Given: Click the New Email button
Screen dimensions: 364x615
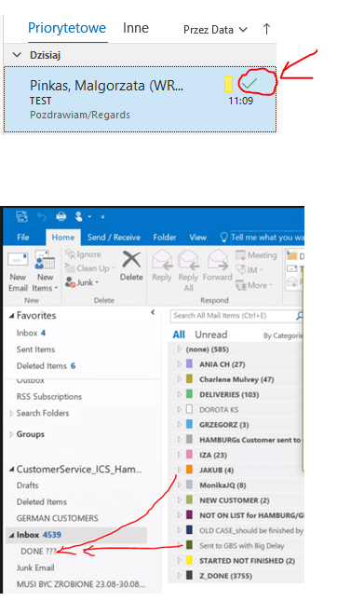Looking at the screenshot, I should click(x=18, y=271).
